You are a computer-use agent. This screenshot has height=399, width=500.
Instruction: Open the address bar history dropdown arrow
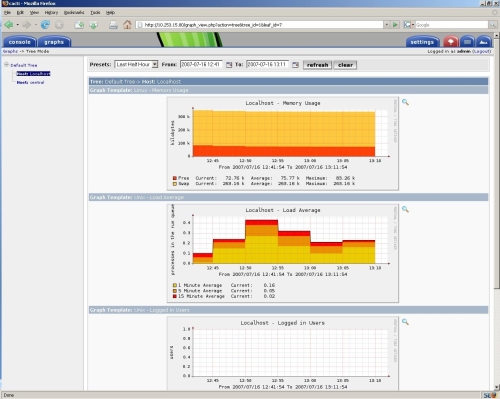tap(387, 25)
